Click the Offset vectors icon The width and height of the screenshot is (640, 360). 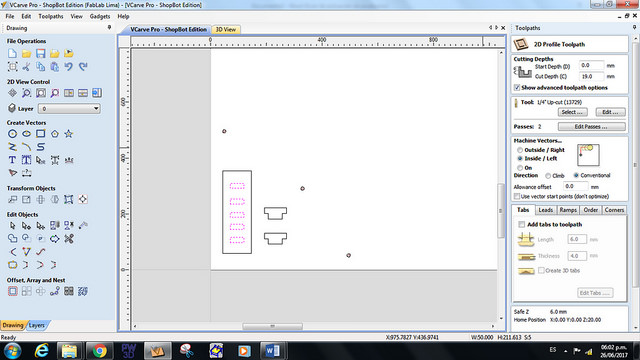coord(12,291)
